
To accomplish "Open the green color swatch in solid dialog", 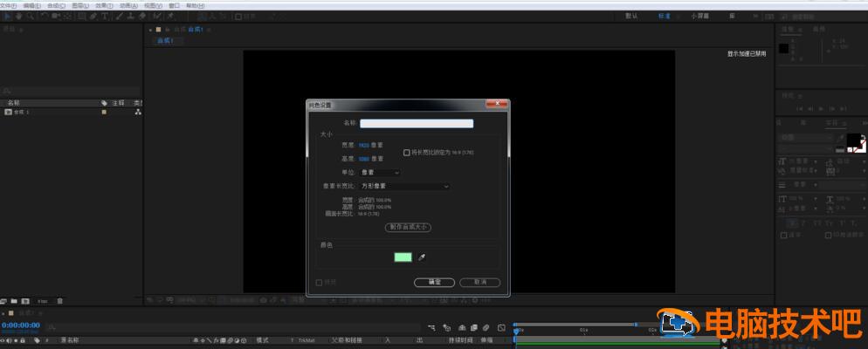I will coord(403,257).
